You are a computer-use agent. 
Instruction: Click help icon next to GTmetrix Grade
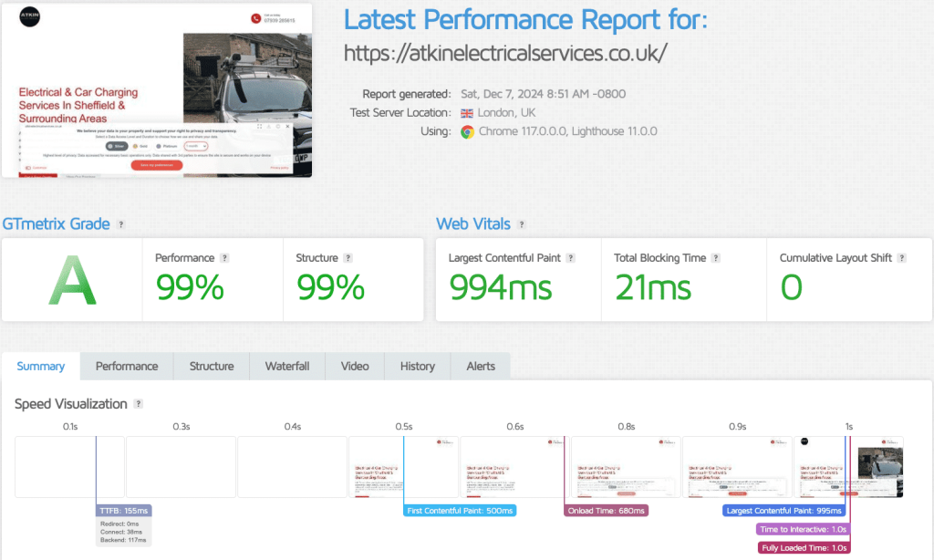121,224
